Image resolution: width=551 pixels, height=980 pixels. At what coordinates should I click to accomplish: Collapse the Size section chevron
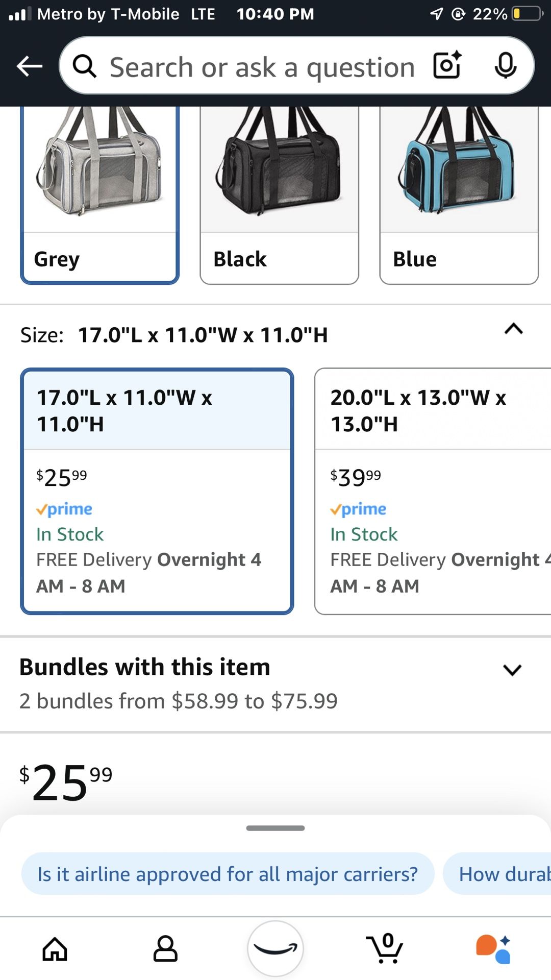coord(513,329)
